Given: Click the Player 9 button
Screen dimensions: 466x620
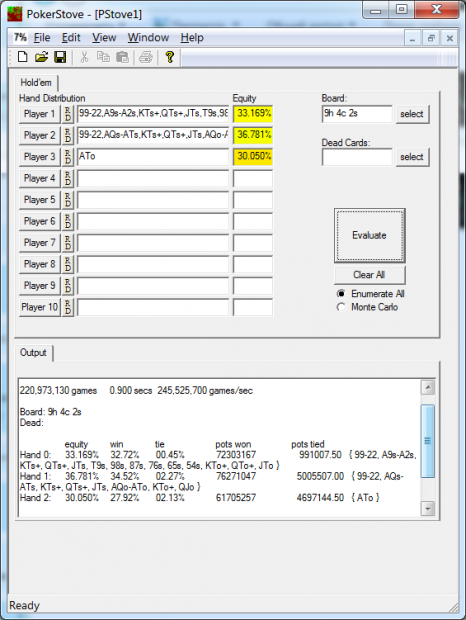Looking at the screenshot, I should (40, 285).
